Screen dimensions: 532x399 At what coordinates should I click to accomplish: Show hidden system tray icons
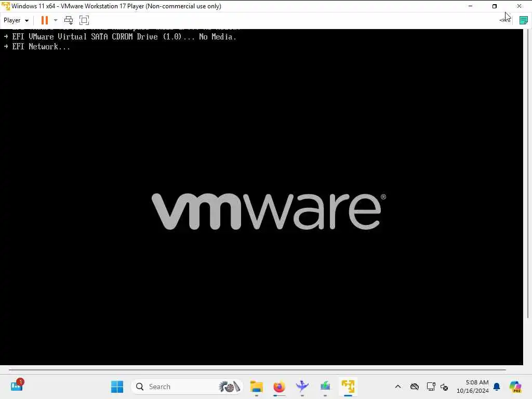tap(398, 387)
